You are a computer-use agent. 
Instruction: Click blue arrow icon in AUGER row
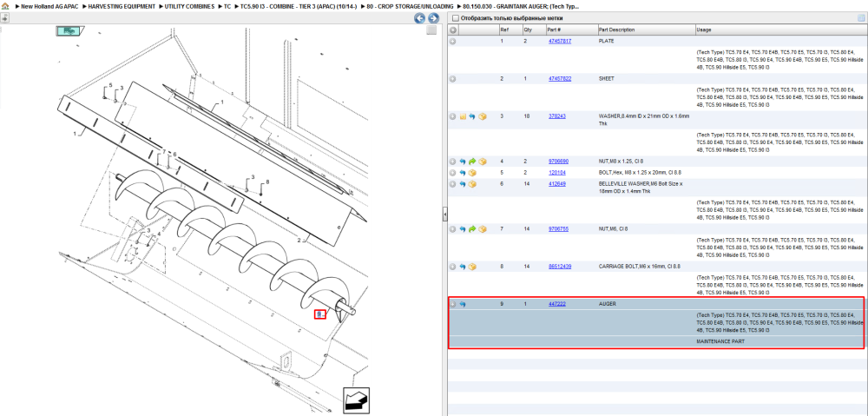463,304
